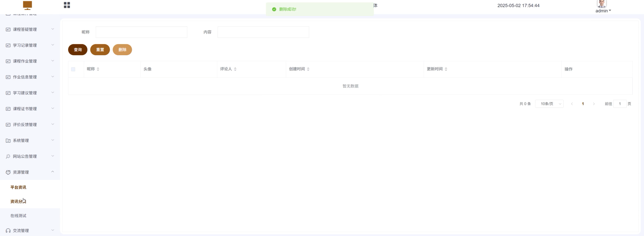The image size is (644, 236).
Task: Expand the 课程作业管理 chevron
Action: [x=53, y=61]
